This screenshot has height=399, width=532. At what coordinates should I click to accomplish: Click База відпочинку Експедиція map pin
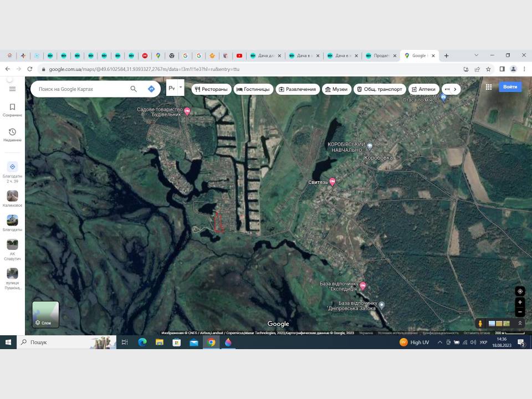click(362, 286)
